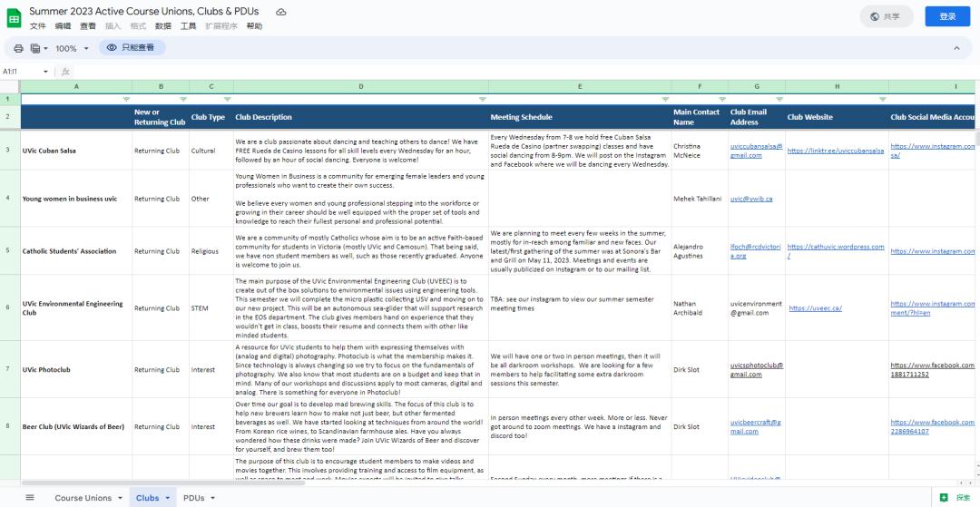980x507 pixels.
Task: Open the linktr.ee/uviccubansalsa website link
Action: 835,151
